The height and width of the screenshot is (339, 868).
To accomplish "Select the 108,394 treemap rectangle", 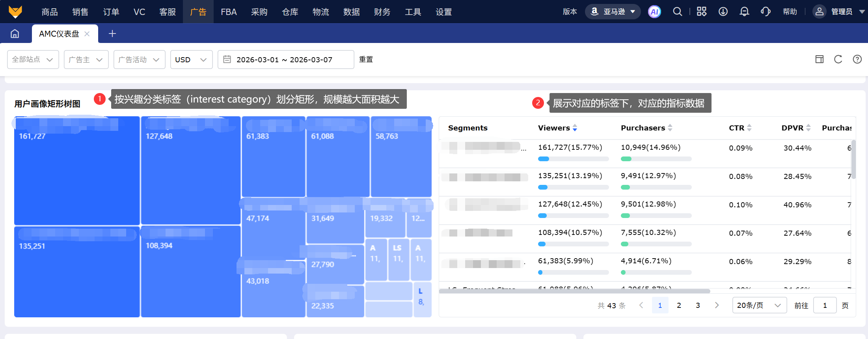I will (x=191, y=272).
